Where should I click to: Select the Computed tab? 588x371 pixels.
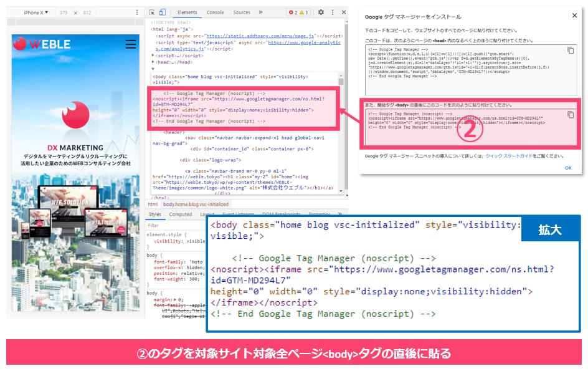click(x=181, y=214)
